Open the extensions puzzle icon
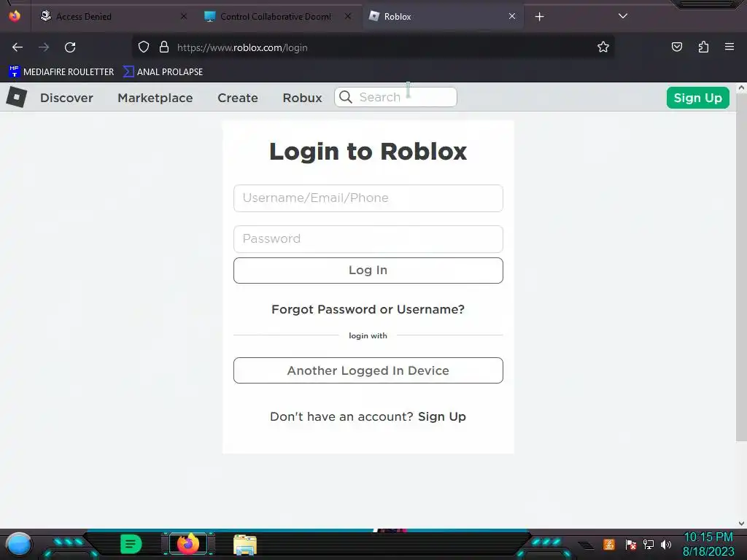This screenshot has width=747, height=560. point(703,47)
